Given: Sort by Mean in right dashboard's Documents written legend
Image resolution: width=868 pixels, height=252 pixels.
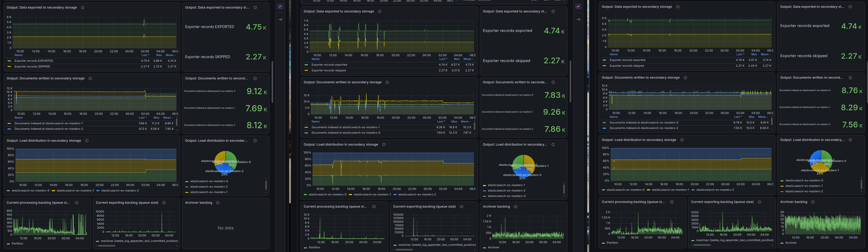Looking at the screenshot, I should (763, 117).
